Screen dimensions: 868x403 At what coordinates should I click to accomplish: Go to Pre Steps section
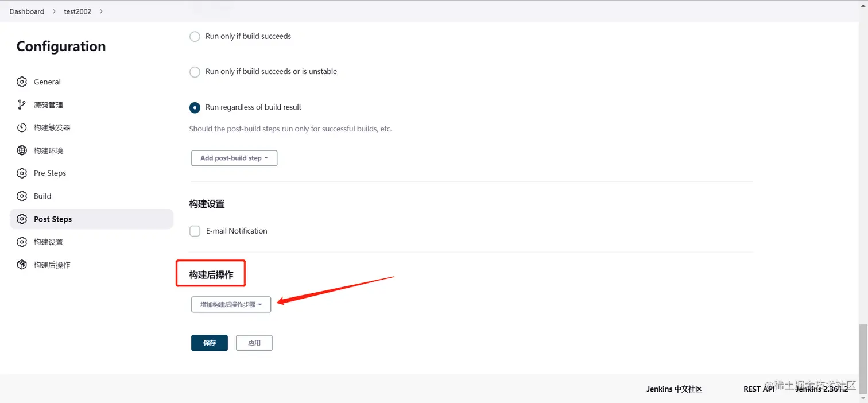pyautogui.click(x=91, y=173)
